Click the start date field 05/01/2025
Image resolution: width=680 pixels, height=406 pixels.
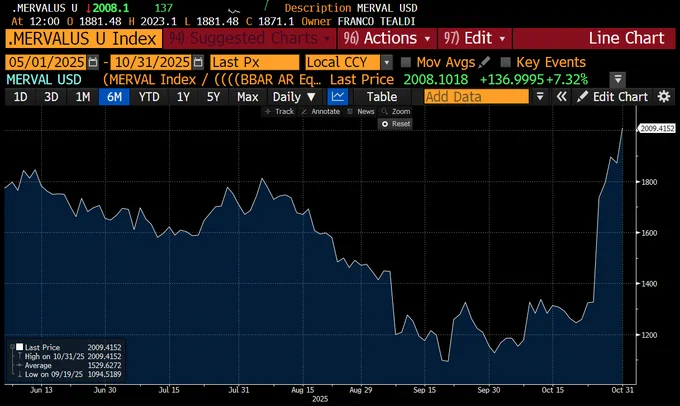point(46,62)
